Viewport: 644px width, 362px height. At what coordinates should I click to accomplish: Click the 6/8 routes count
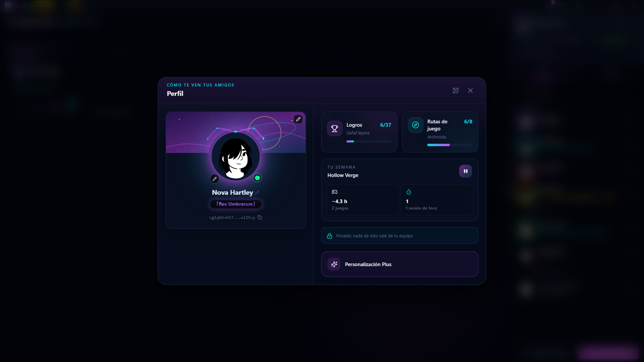pyautogui.click(x=468, y=122)
